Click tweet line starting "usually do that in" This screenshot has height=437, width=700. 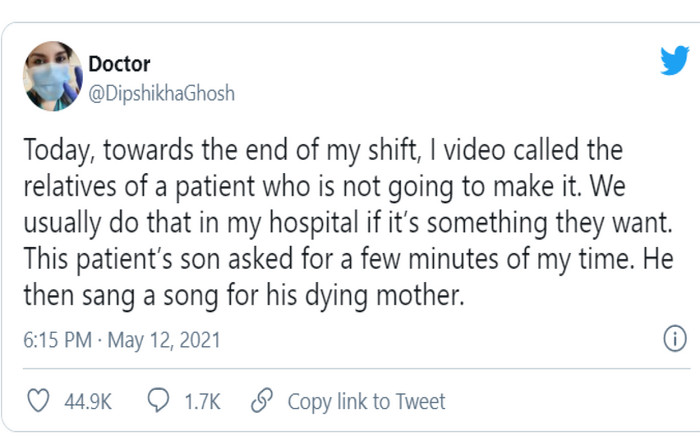click(x=348, y=223)
